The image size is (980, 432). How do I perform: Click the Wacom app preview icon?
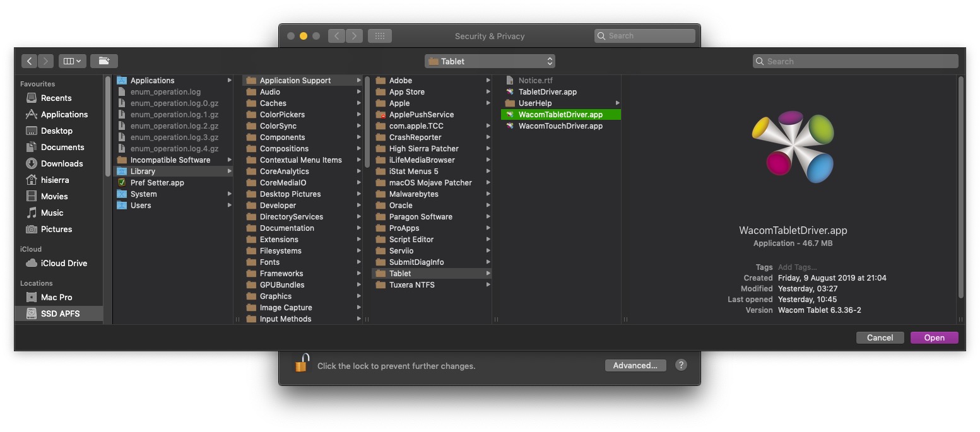(793, 146)
